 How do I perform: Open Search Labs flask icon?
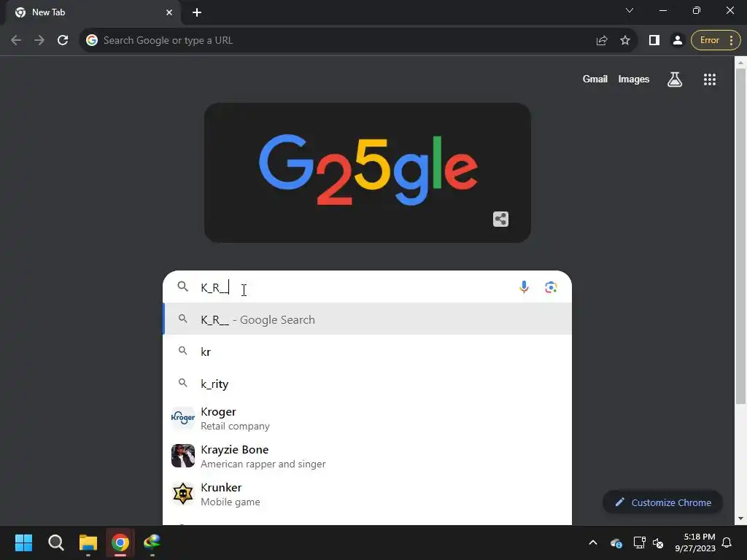[x=675, y=79]
